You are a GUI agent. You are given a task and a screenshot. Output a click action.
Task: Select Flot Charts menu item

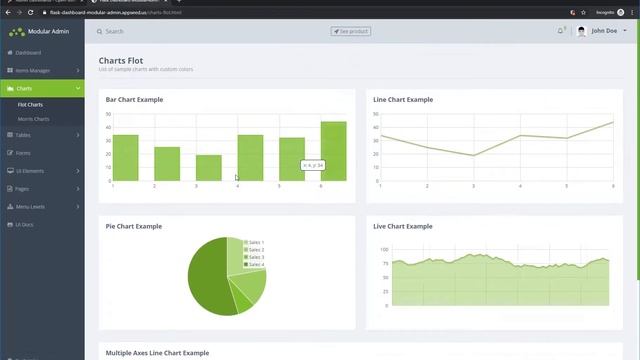click(30, 105)
